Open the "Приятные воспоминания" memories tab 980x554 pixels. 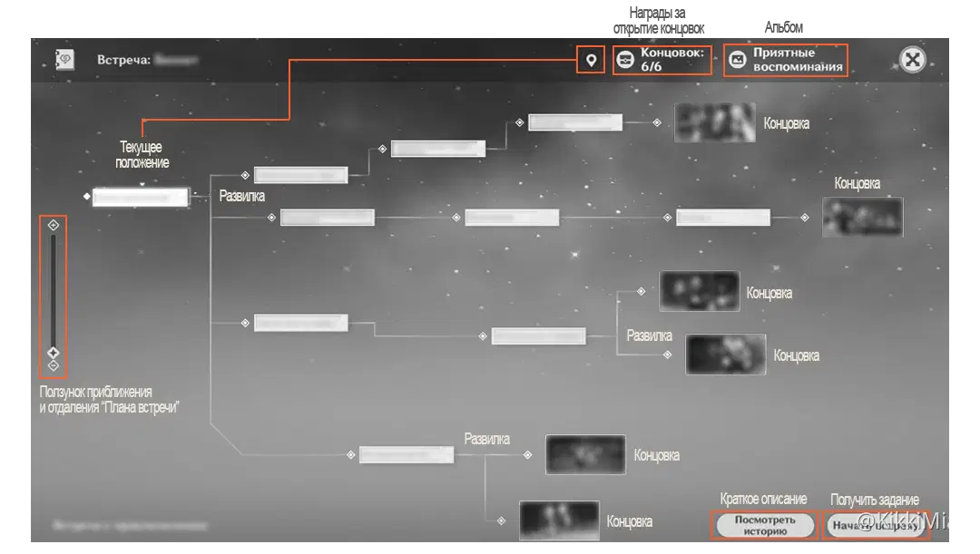(786, 60)
